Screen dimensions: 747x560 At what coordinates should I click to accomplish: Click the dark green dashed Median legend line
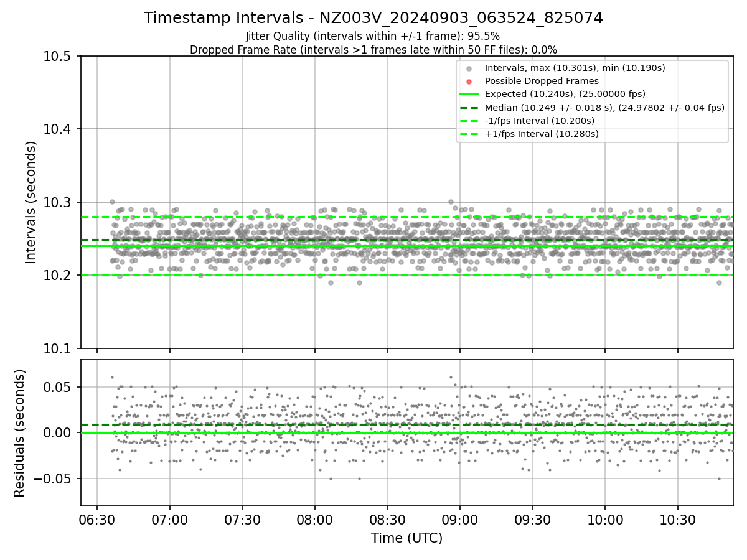coord(469,107)
